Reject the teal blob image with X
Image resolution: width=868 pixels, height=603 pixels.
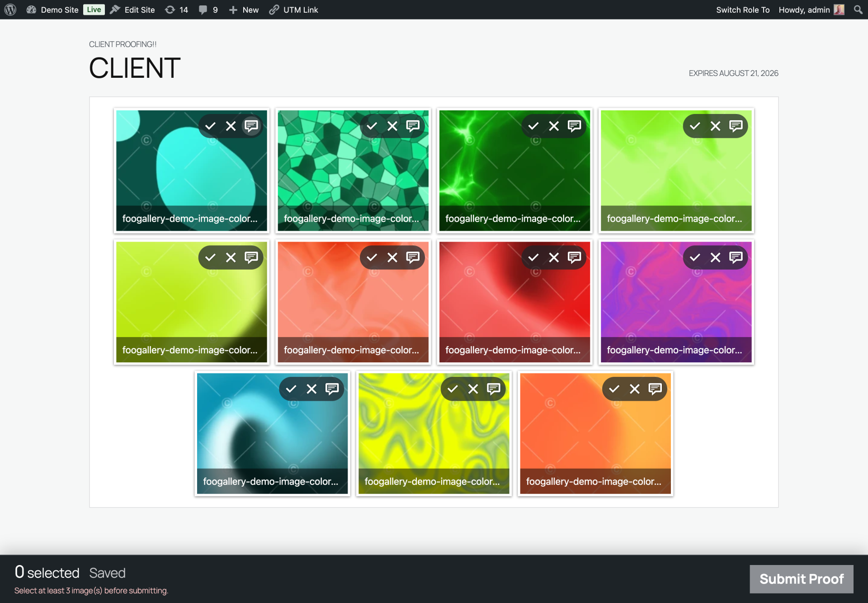tap(231, 126)
